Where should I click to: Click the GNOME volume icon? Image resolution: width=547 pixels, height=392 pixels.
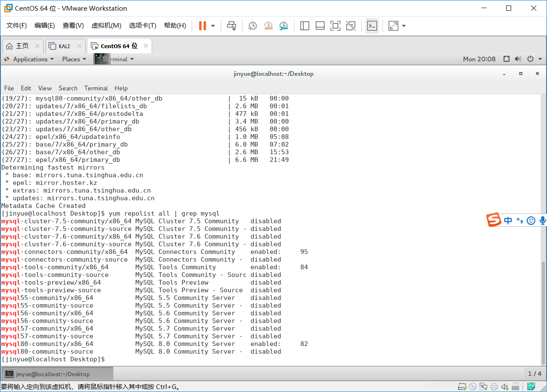tap(518, 59)
